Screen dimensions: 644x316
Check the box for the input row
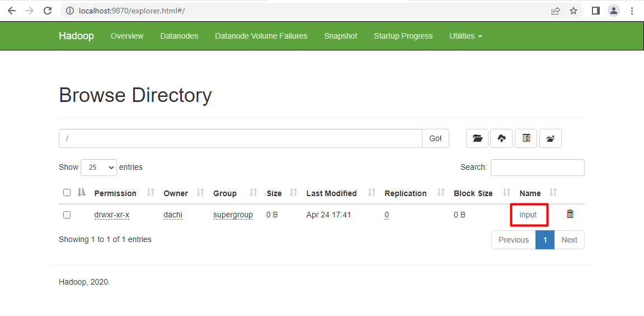[x=67, y=215]
